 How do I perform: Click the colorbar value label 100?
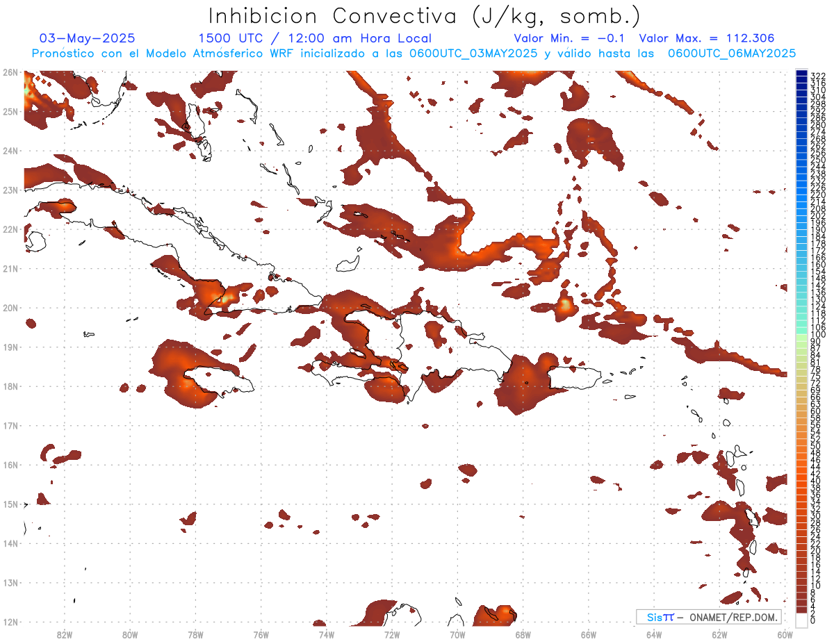(x=817, y=335)
